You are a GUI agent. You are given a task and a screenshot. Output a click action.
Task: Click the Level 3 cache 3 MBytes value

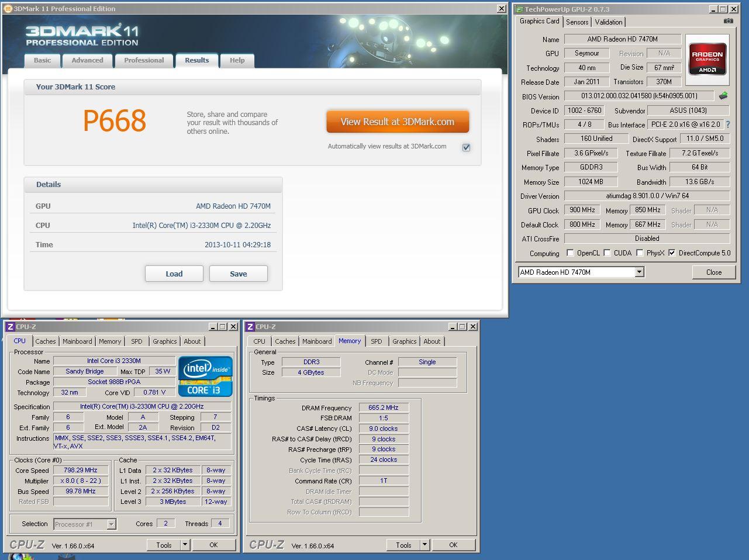point(173,502)
